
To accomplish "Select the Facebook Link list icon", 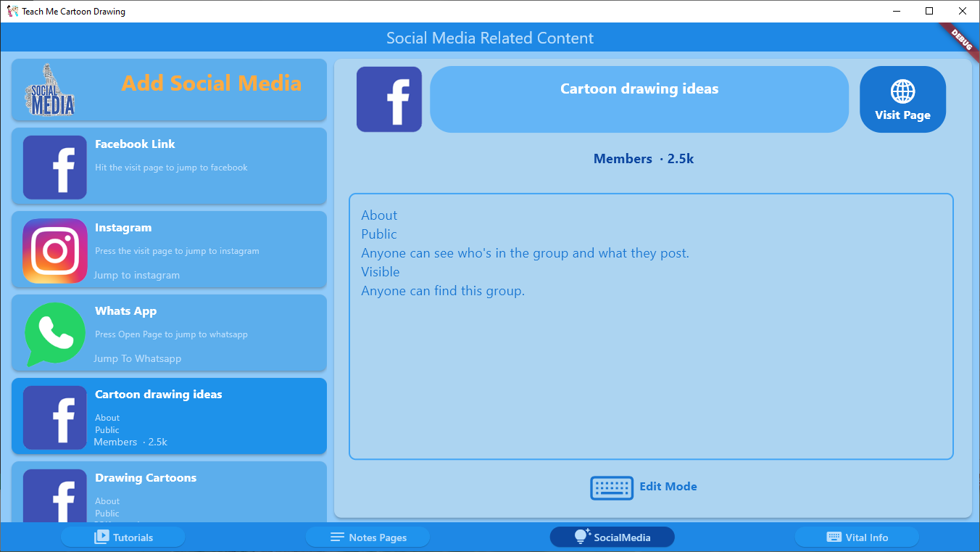I will pyautogui.click(x=55, y=168).
